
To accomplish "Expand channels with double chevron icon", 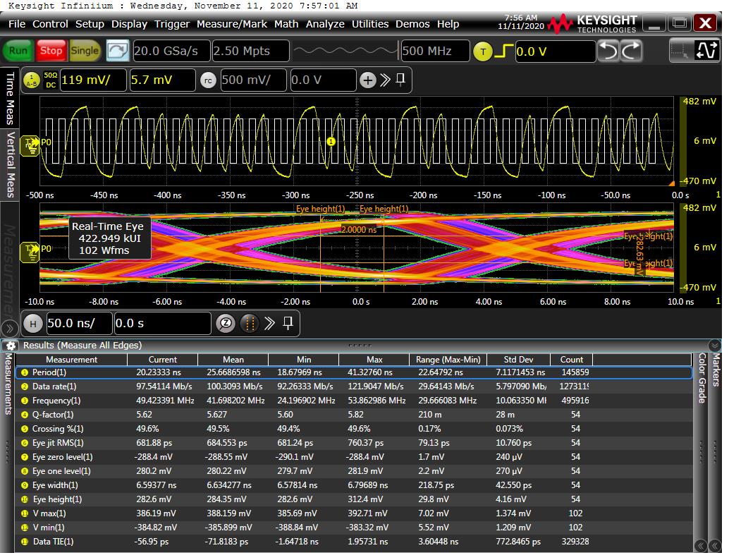I will 385,80.
